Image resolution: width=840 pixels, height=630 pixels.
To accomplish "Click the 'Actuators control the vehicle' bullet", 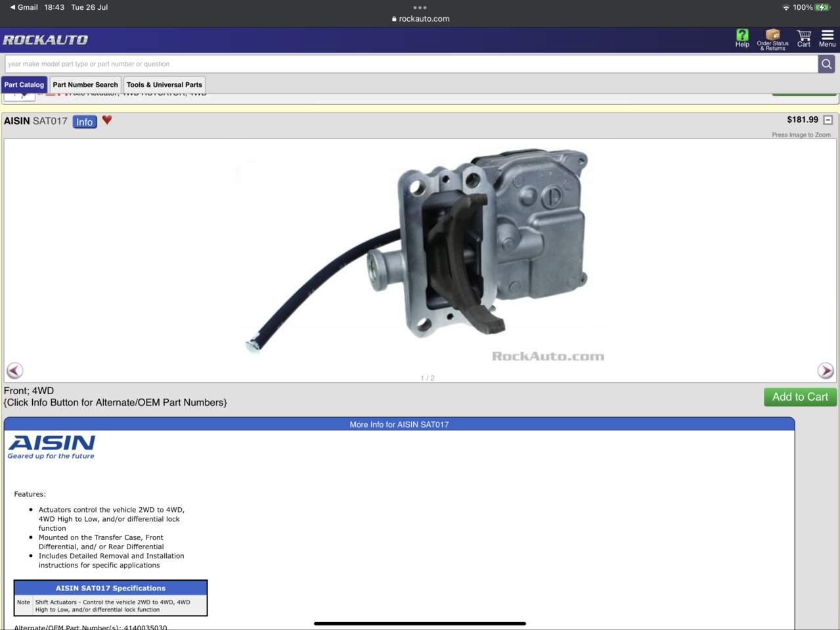I will pyautogui.click(x=112, y=519).
